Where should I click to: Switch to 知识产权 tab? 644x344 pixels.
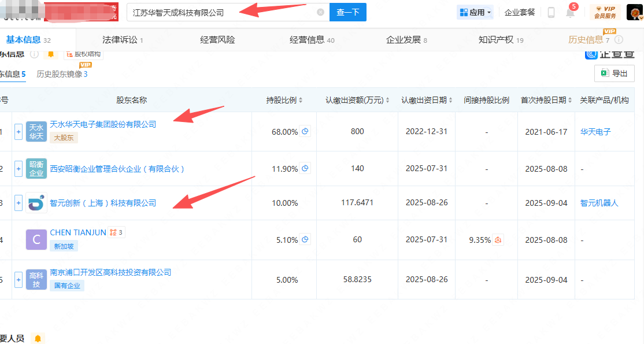[501, 39]
